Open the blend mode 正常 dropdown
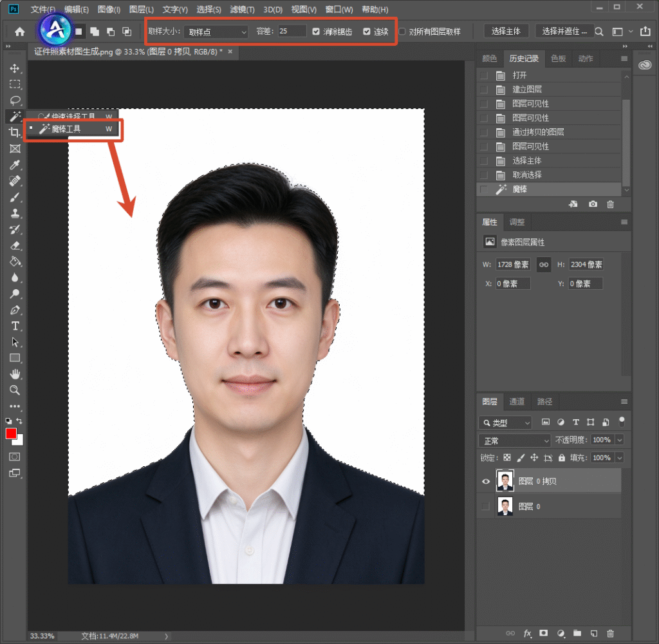 (515, 440)
